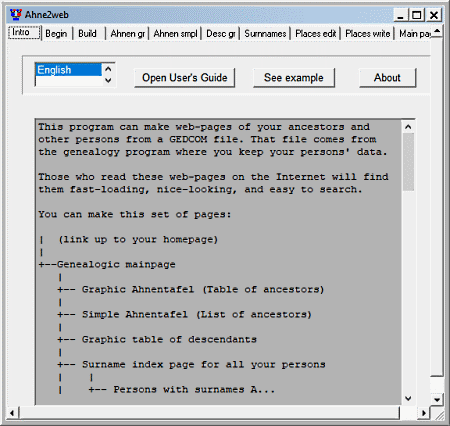The height and width of the screenshot is (426, 450).
Task: Click the window's horizontal scroll right arrow
Action: coord(424,413)
